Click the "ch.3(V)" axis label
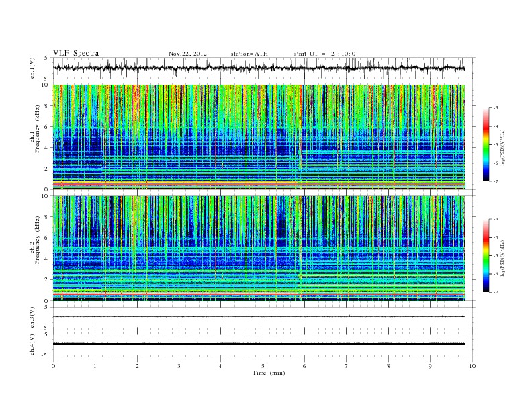This screenshot has width=532, height=411. tap(32, 318)
